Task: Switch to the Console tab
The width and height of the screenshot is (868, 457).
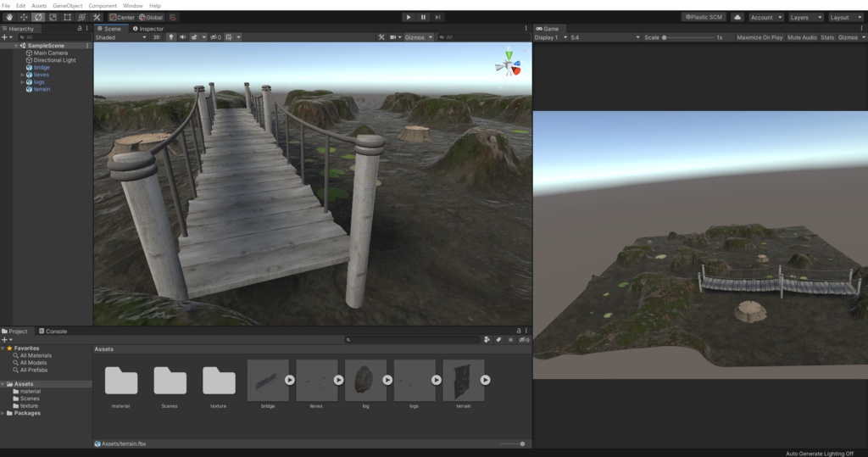Action: coord(53,332)
